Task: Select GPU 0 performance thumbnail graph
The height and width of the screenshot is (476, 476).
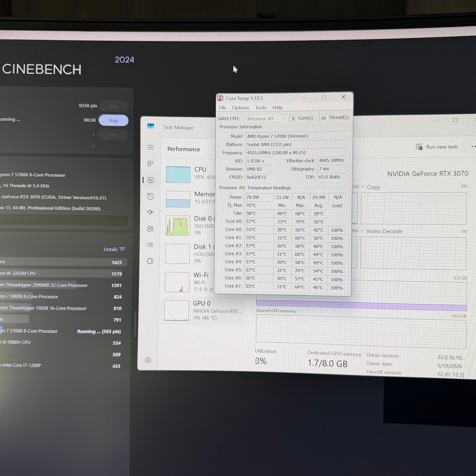Action: (177, 311)
